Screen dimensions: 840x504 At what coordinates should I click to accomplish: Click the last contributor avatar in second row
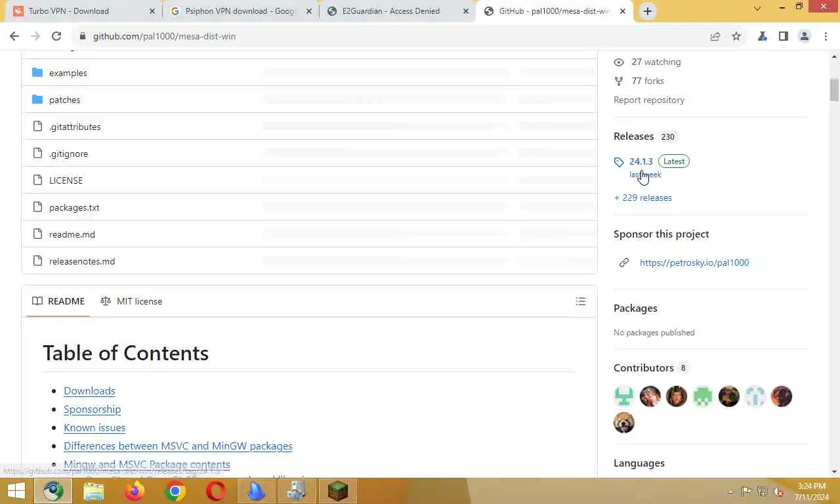624,423
